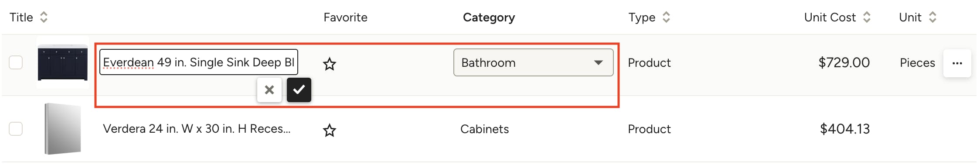
Task: Check the Verdera cabinet row checkbox
Action: click(16, 129)
